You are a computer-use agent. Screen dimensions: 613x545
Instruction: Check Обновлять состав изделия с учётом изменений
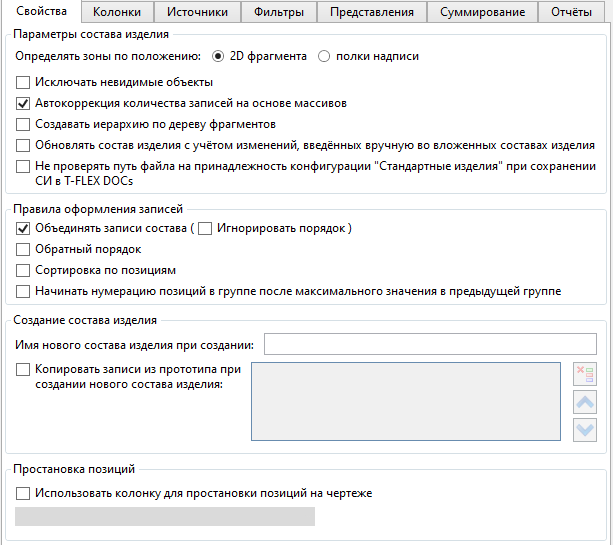(23, 145)
